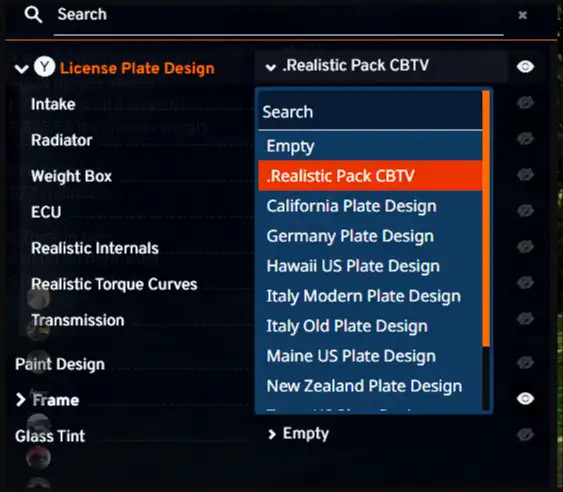
Task: Open the .Realistic Pack CBTV dropdown
Action: pos(381,66)
